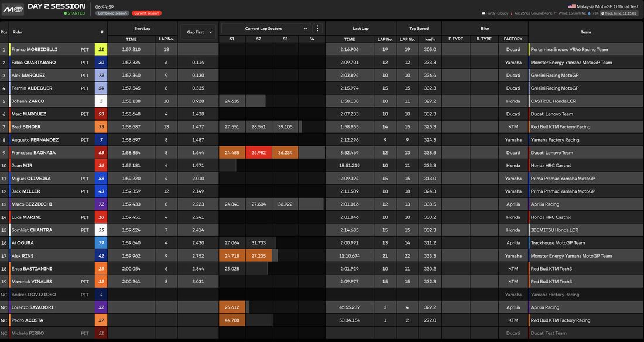Select rider Johann ZARCO
The width and height of the screenshot is (644, 342).
28,101
